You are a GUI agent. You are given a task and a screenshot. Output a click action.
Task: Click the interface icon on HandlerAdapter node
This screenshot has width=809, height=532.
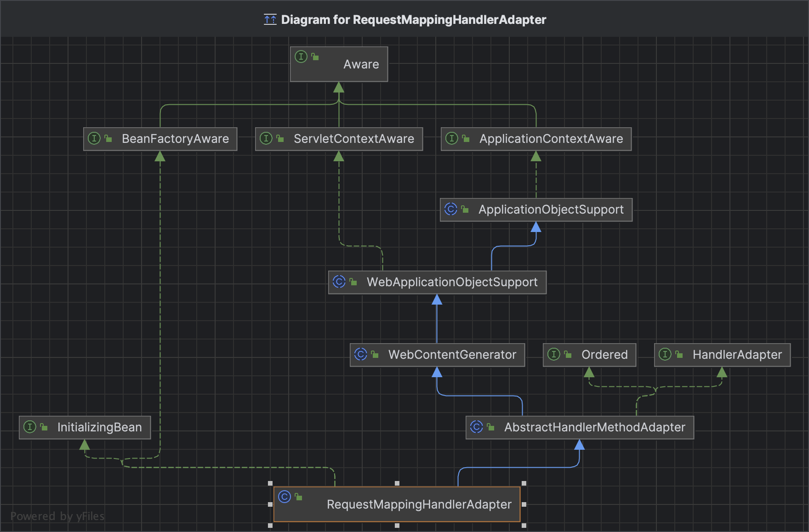[665, 354]
